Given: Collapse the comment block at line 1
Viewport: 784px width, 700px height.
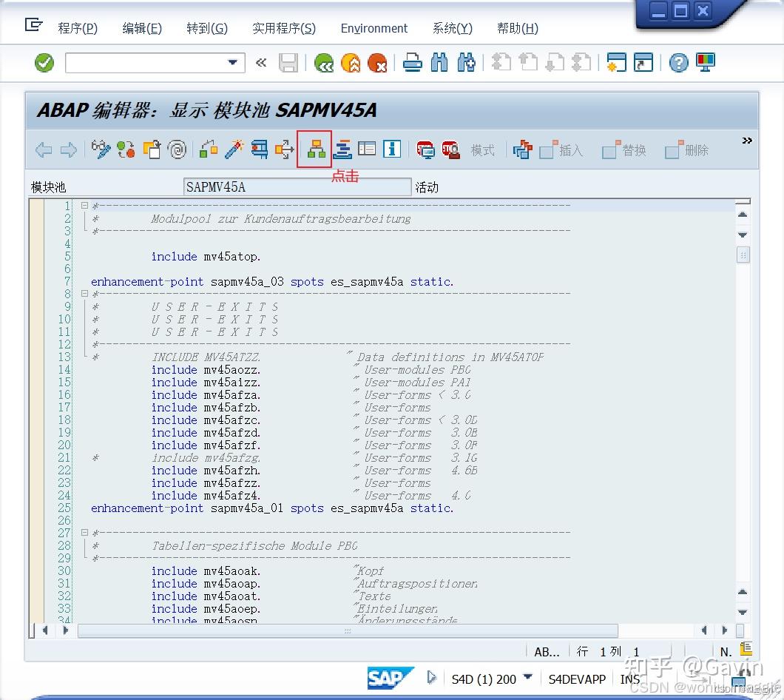Looking at the screenshot, I should [85, 206].
